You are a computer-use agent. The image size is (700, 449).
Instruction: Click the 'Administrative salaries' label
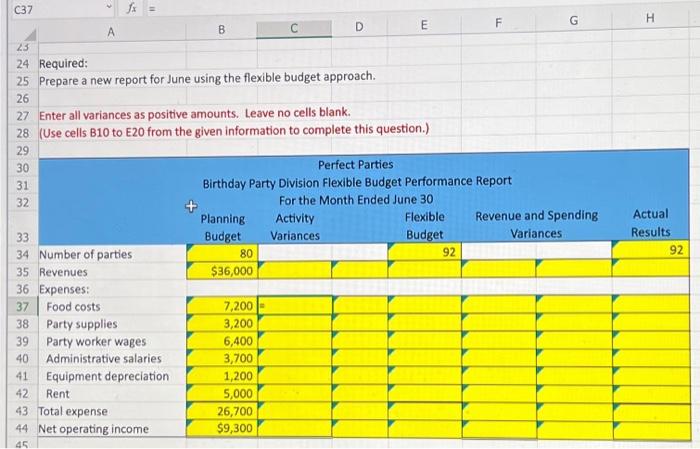pyautogui.click(x=104, y=359)
